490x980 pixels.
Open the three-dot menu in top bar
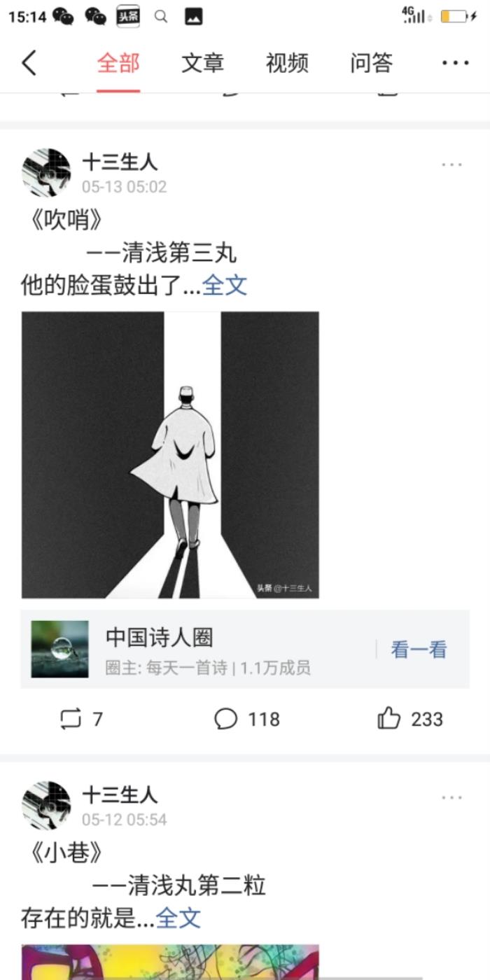455,63
